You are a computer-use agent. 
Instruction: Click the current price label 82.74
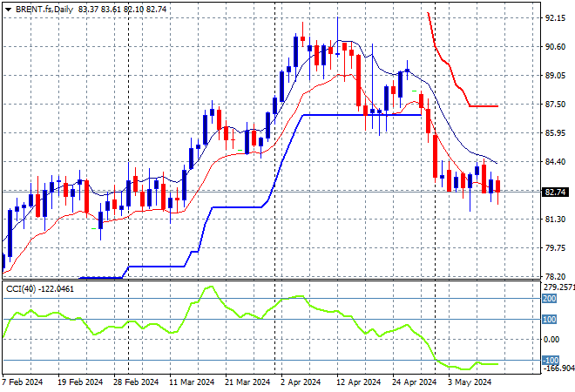tap(555, 193)
